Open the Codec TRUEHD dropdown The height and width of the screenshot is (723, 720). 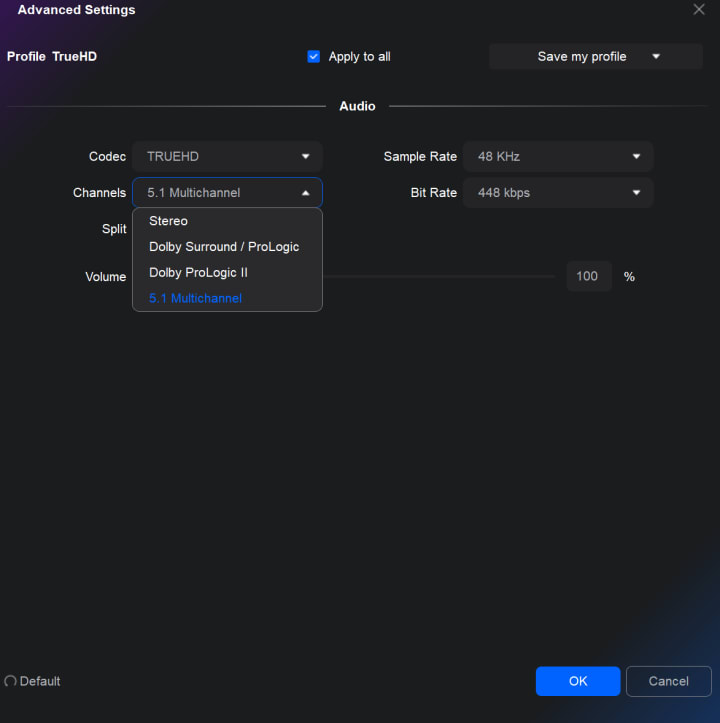[227, 156]
